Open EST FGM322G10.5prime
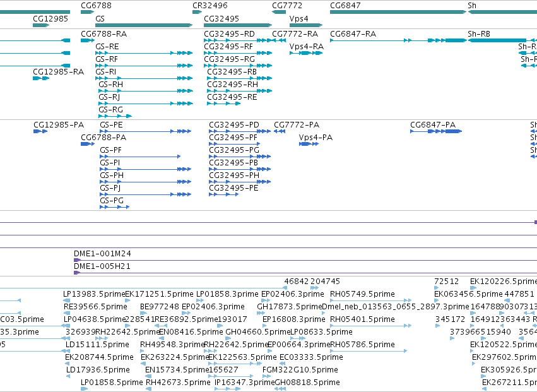This screenshot has width=537, height=392. tap(300, 370)
